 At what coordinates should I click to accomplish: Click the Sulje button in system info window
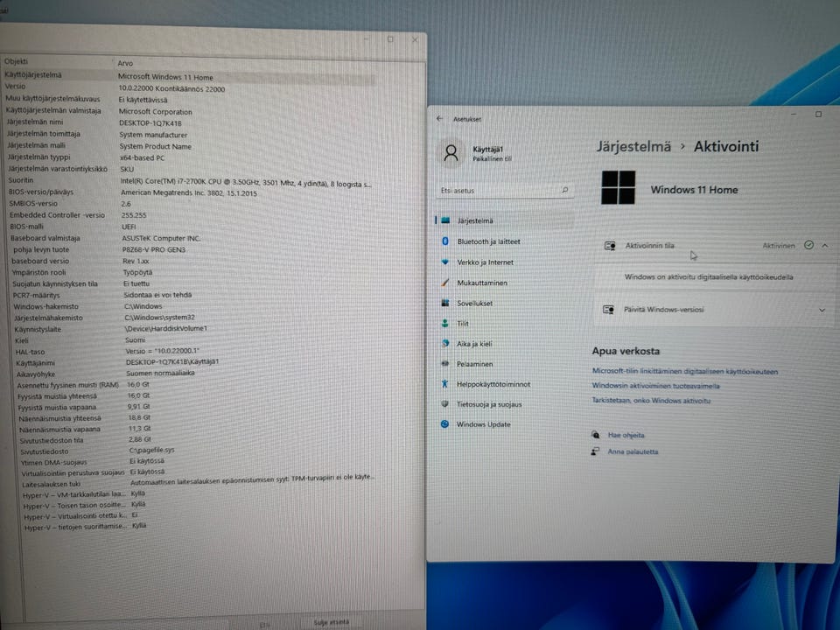pyautogui.click(x=331, y=622)
